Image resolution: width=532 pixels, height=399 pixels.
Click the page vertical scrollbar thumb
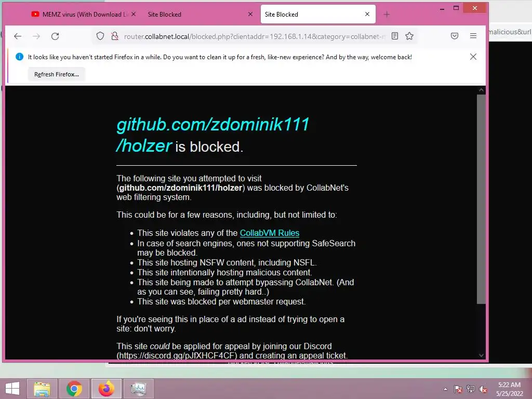click(x=481, y=199)
